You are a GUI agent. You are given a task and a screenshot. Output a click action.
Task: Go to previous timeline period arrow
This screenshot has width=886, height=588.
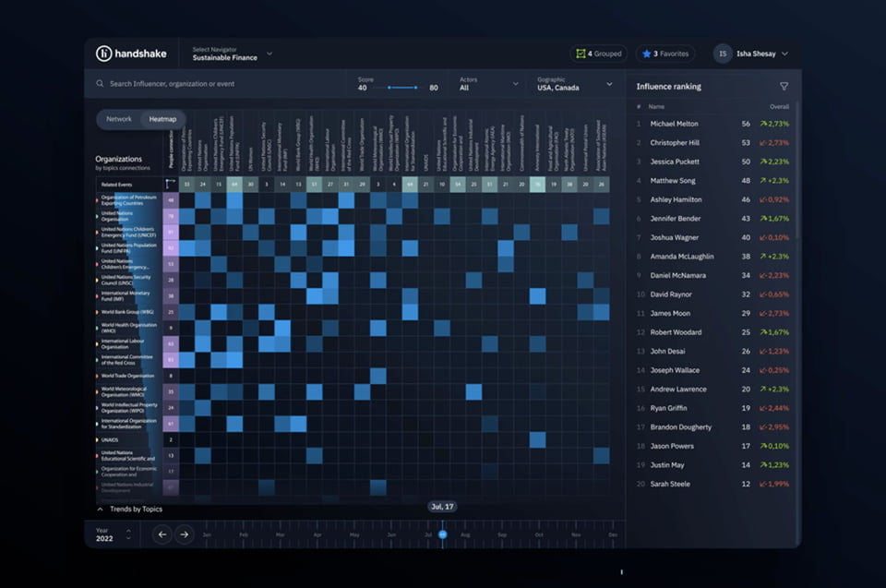click(163, 534)
